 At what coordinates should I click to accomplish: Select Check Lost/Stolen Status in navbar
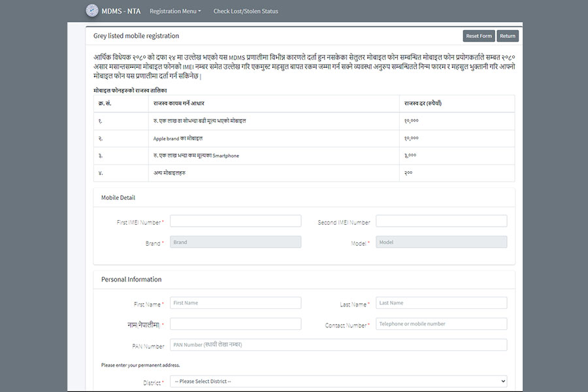click(244, 11)
